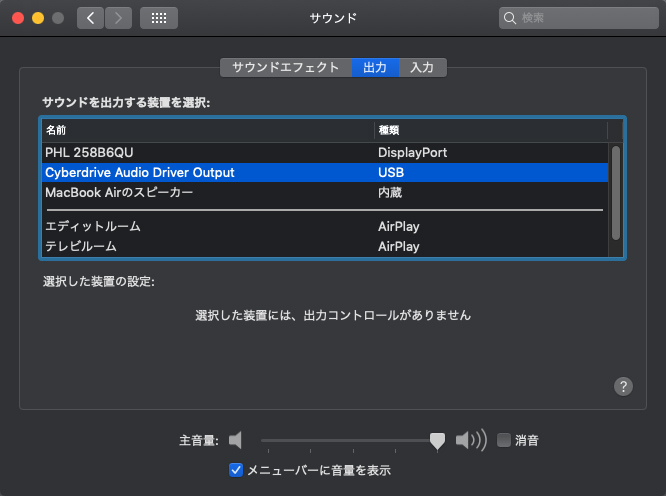Viewport: 666px width, 496px height.
Task: Open help with the question mark button
Action: [x=623, y=386]
